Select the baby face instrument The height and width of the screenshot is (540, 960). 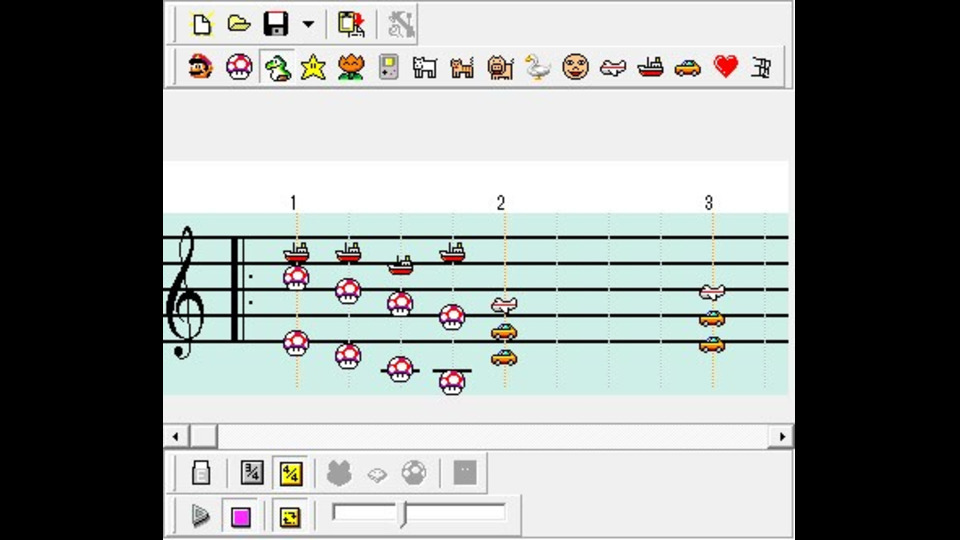pos(576,67)
